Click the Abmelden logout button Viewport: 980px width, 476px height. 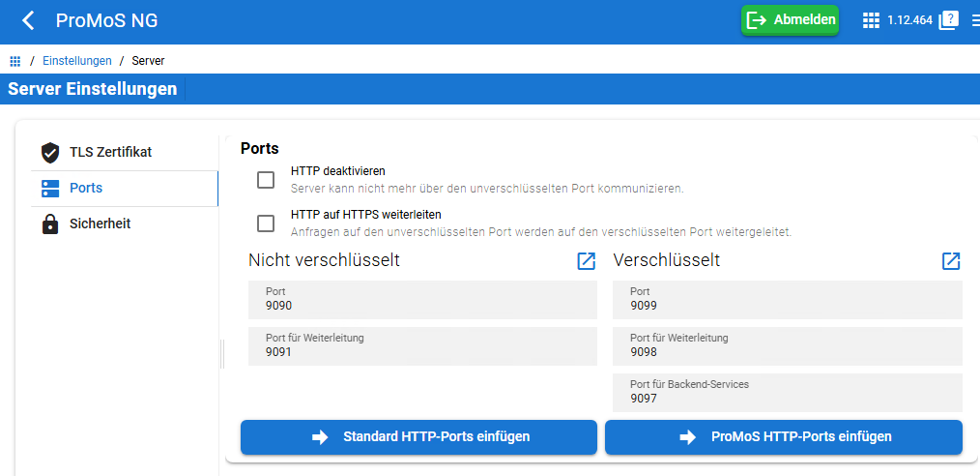tap(790, 20)
